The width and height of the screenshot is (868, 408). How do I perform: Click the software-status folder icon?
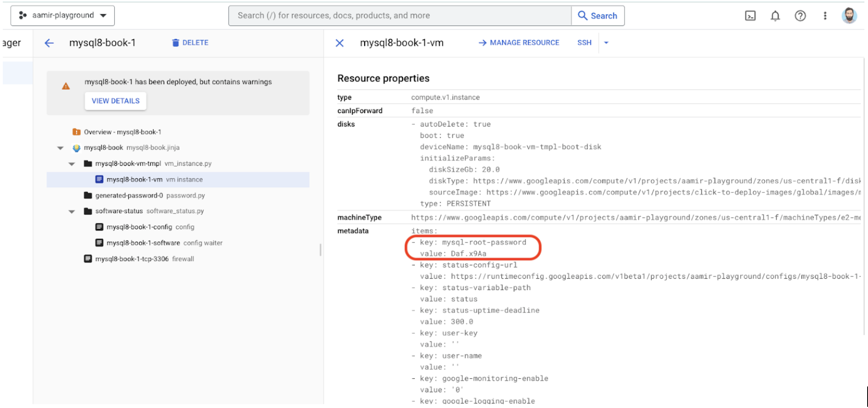coord(88,211)
